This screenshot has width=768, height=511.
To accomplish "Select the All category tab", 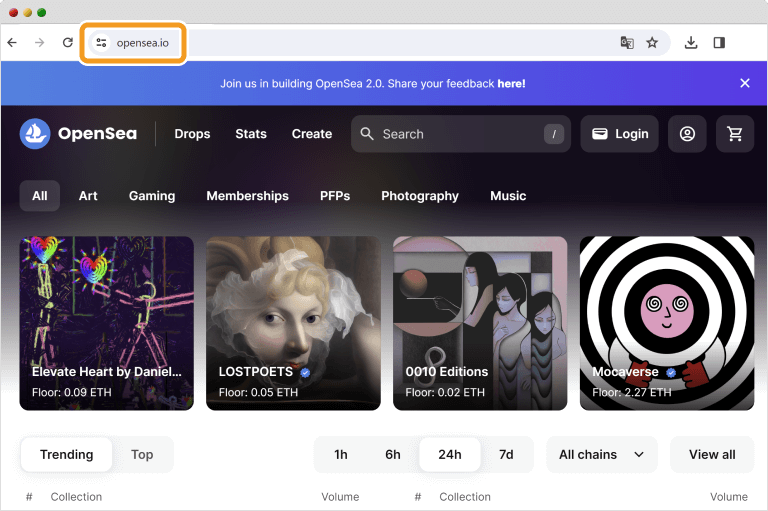I will pos(40,196).
